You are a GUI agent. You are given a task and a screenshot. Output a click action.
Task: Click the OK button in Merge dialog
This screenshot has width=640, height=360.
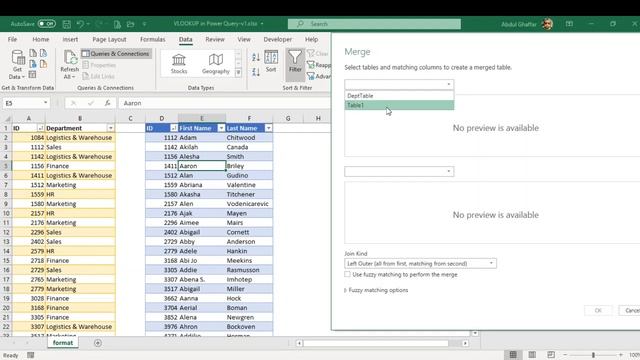click(x=598, y=311)
